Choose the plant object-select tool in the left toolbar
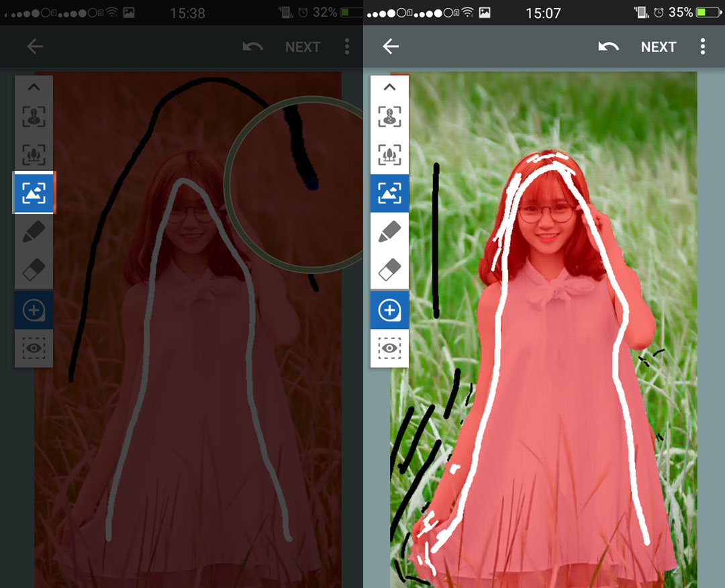The width and height of the screenshot is (725, 588). click(34, 155)
